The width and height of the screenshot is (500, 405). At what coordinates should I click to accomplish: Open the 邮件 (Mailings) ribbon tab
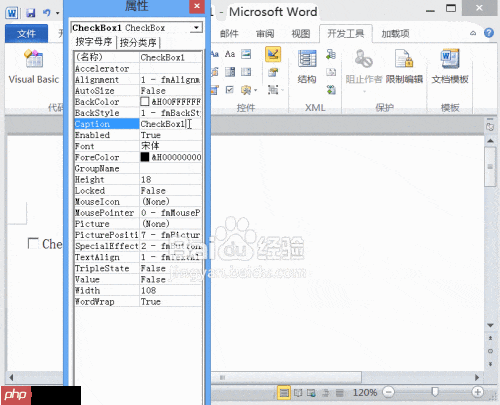click(229, 34)
